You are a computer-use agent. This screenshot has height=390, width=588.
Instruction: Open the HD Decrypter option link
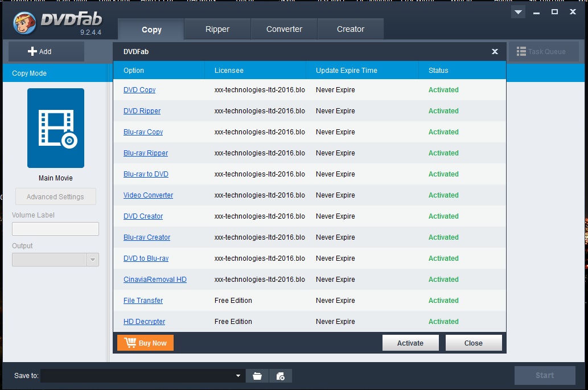pos(145,321)
